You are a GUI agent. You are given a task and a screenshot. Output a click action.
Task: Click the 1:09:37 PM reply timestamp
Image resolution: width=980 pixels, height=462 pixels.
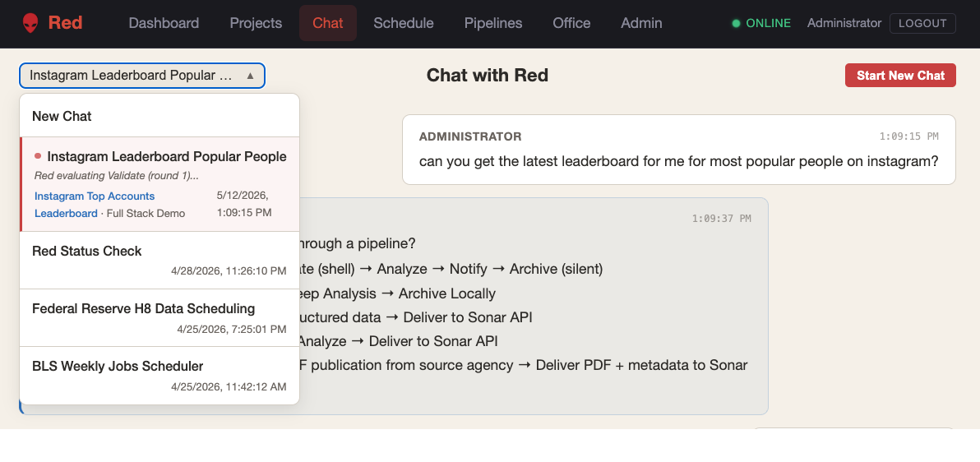point(721,219)
